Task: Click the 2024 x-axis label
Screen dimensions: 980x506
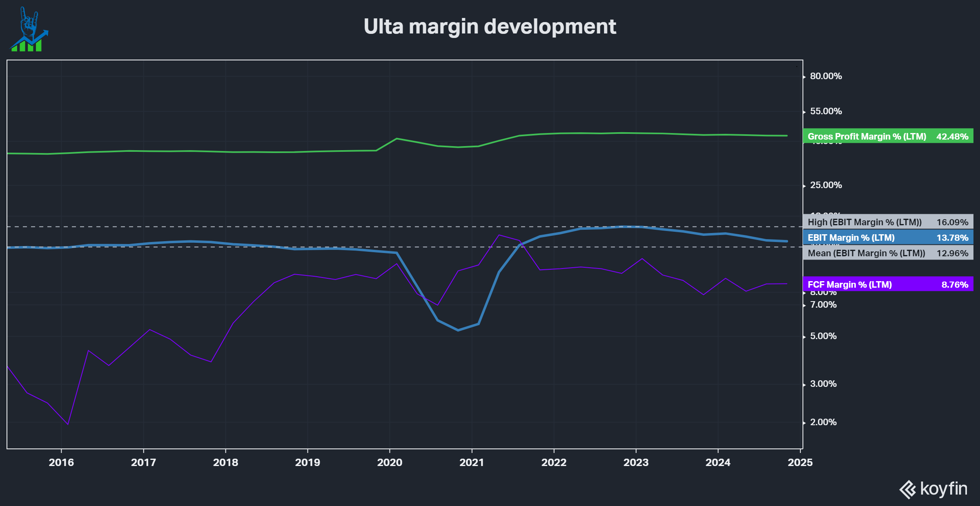Action: (x=718, y=462)
